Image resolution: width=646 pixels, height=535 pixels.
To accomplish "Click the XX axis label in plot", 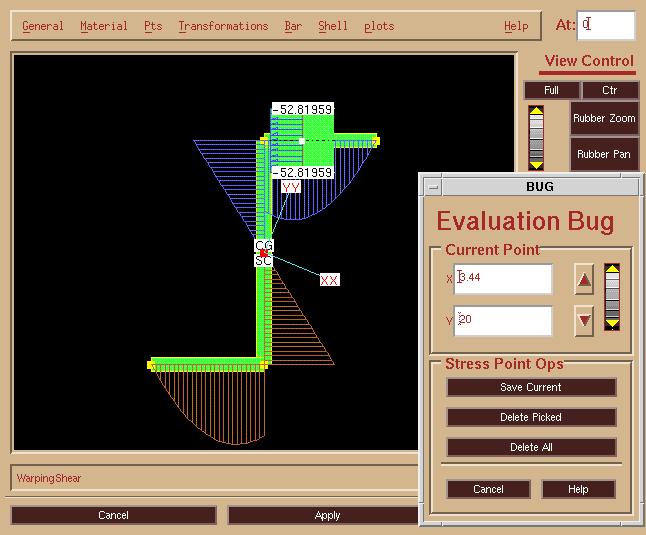I will point(329,280).
